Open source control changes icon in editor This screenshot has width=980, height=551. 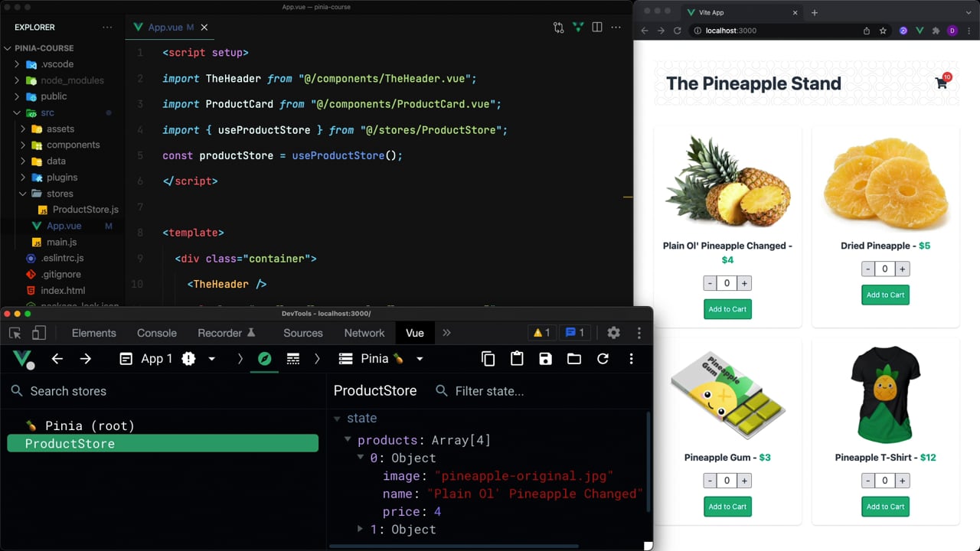click(x=559, y=27)
